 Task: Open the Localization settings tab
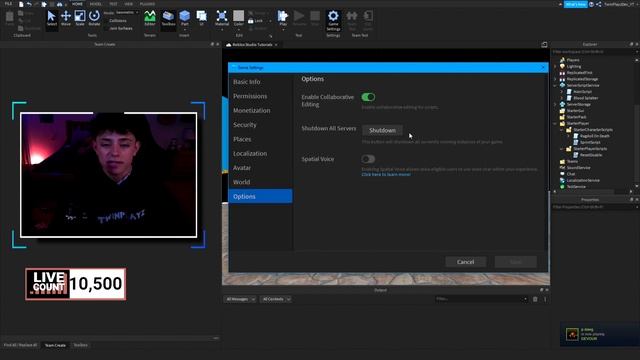[x=260, y=153]
